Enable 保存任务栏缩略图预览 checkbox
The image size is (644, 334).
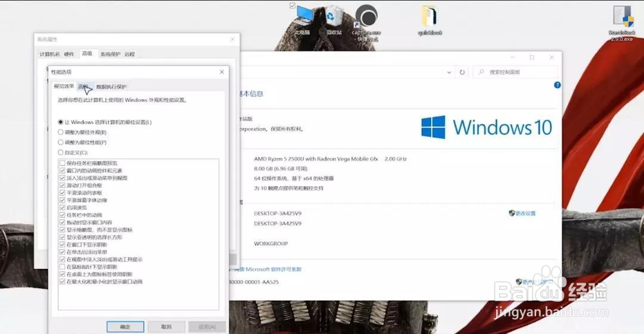point(62,163)
